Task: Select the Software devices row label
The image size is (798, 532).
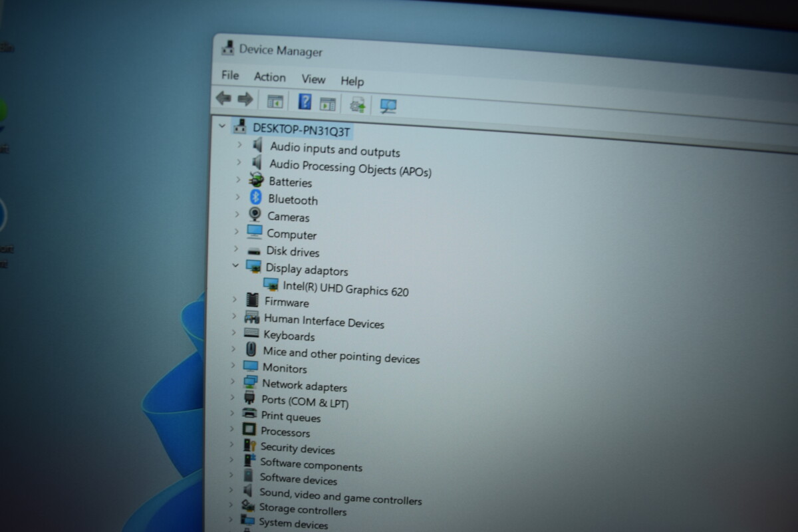Action: pyautogui.click(x=298, y=478)
